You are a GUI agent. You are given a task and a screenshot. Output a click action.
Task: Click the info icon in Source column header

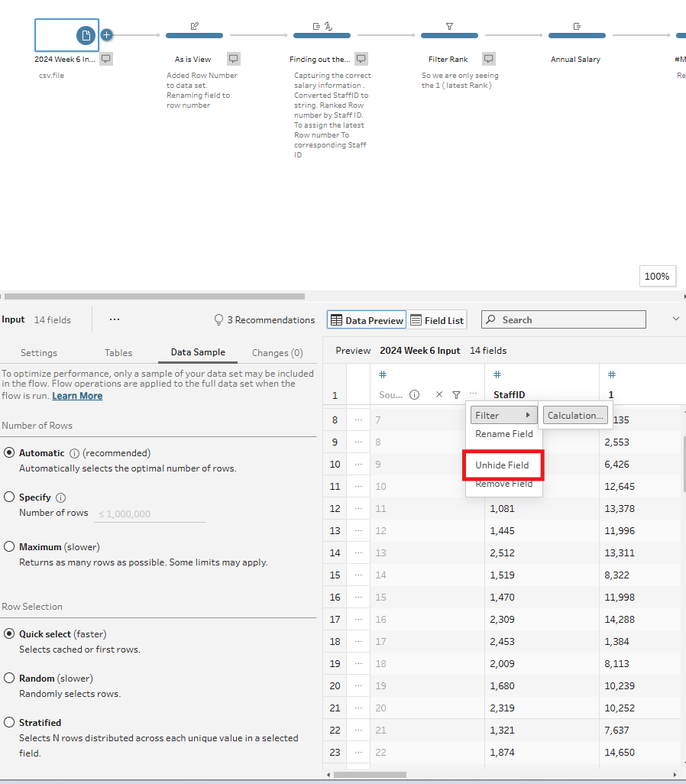414,395
